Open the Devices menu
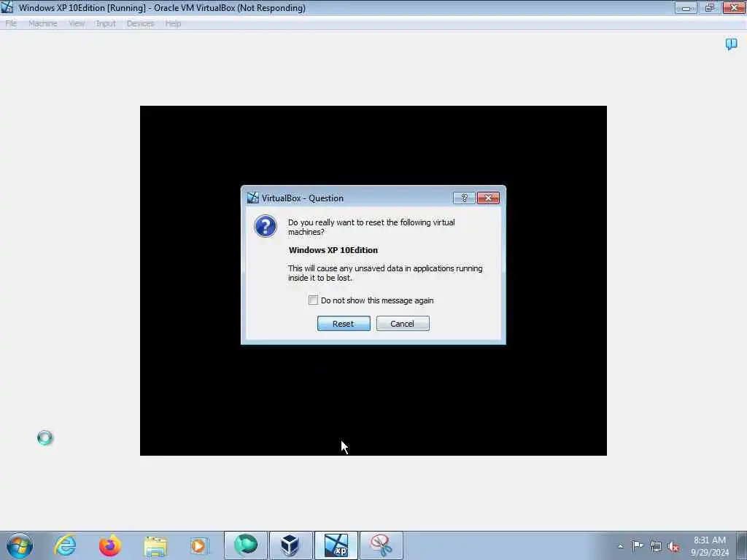 pyautogui.click(x=140, y=23)
